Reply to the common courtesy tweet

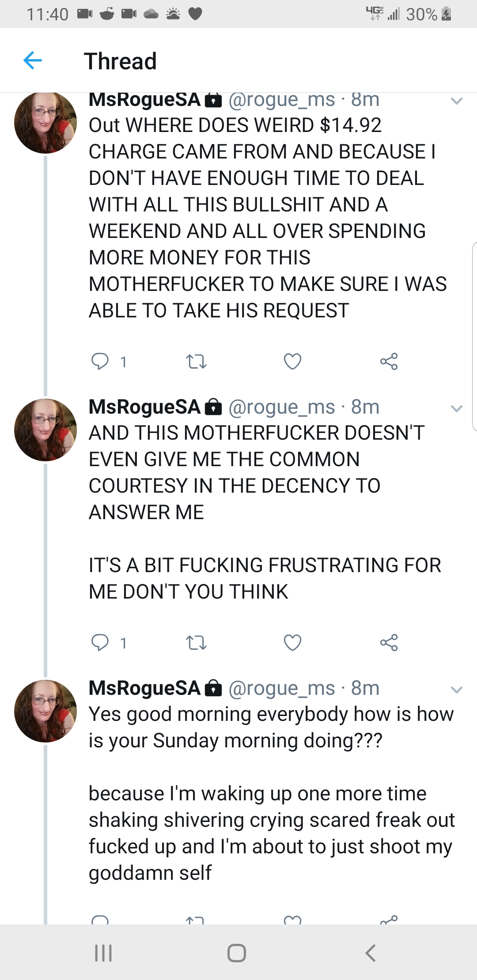coord(100,643)
